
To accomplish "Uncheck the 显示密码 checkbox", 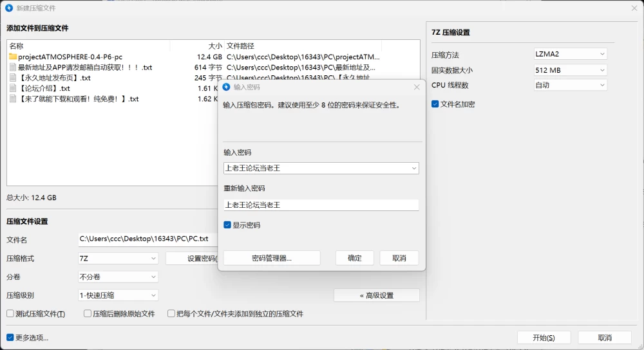I will [x=227, y=225].
